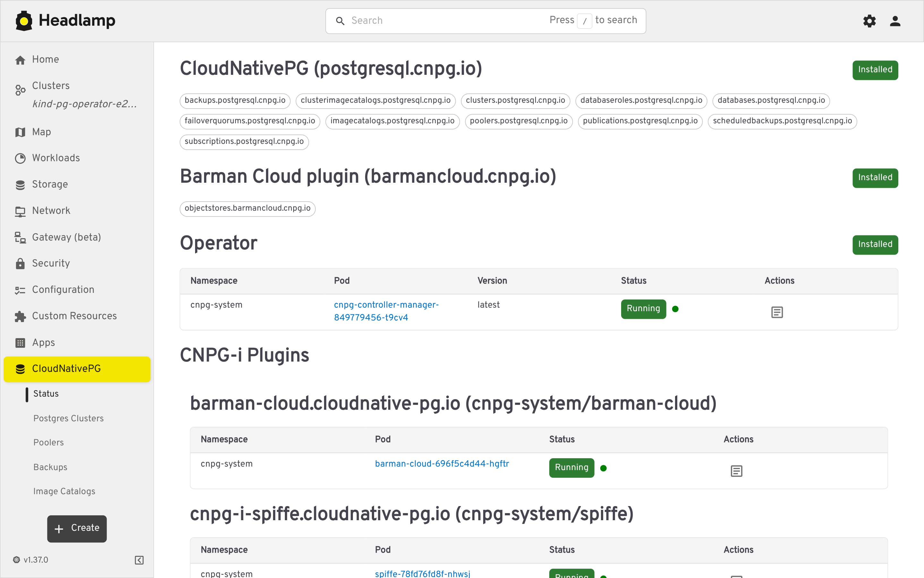Click the clusterimagecatalogs.postgresql.cnpg.io chip

pyautogui.click(x=376, y=101)
